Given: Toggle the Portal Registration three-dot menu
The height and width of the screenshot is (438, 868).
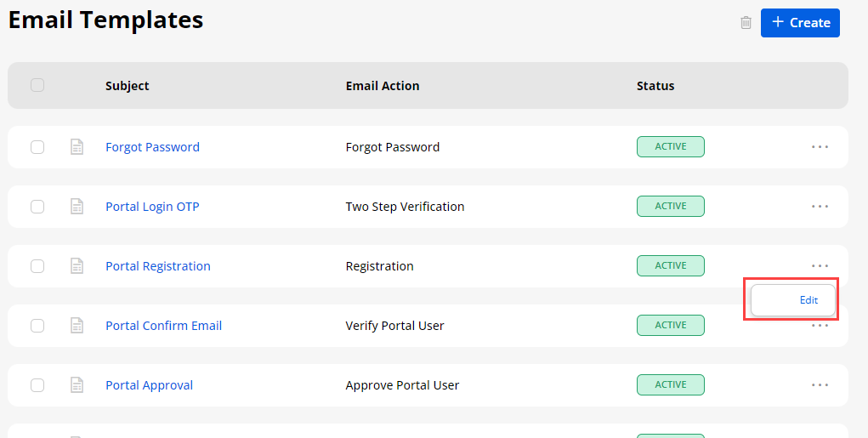Looking at the screenshot, I should pos(820,266).
